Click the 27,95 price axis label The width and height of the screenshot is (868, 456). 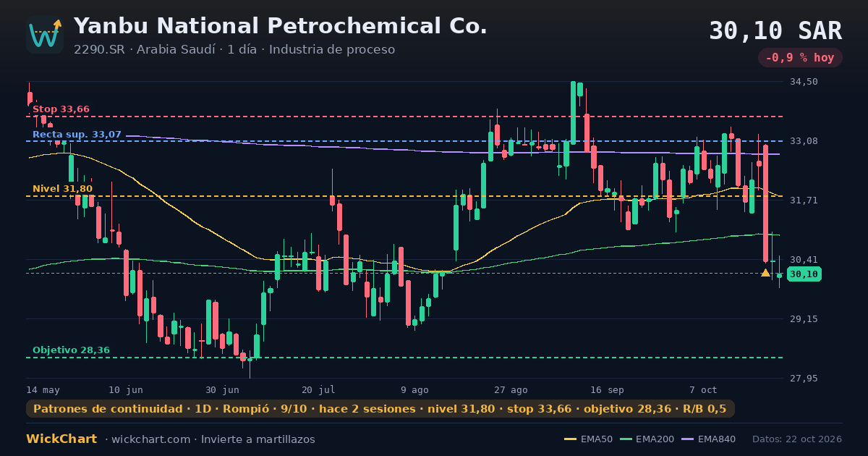(804, 379)
